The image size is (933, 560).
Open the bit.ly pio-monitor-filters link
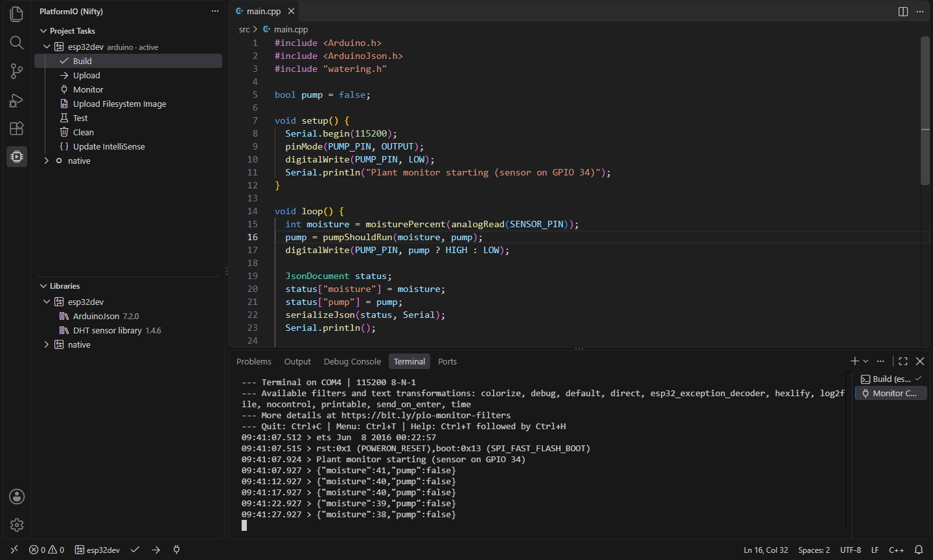tap(426, 416)
